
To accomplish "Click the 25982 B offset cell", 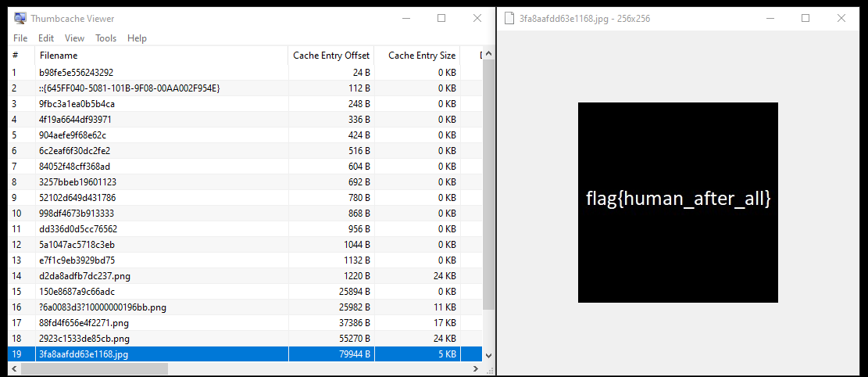I will [331, 307].
